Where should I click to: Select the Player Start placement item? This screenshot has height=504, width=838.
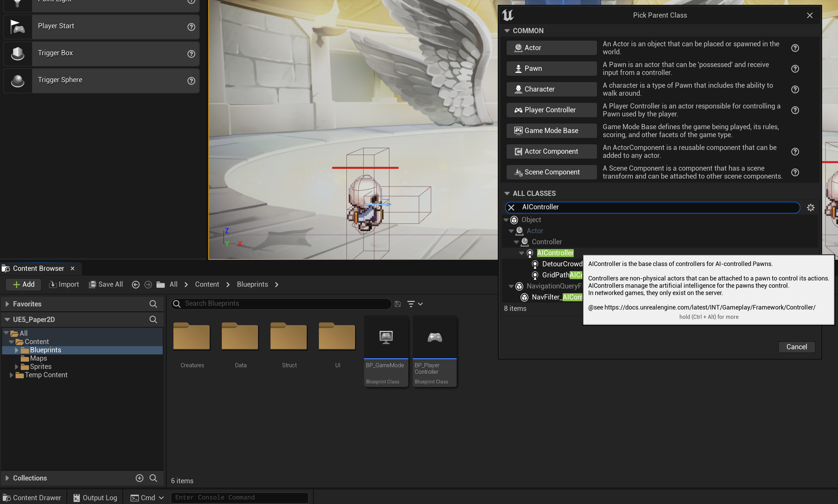(101, 27)
